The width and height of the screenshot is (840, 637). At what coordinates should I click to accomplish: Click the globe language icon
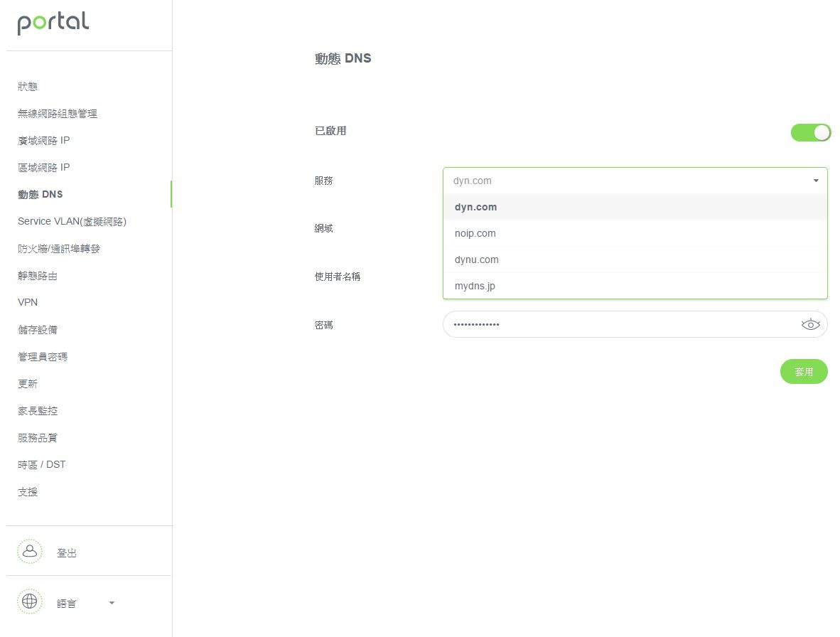pyautogui.click(x=29, y=601)
